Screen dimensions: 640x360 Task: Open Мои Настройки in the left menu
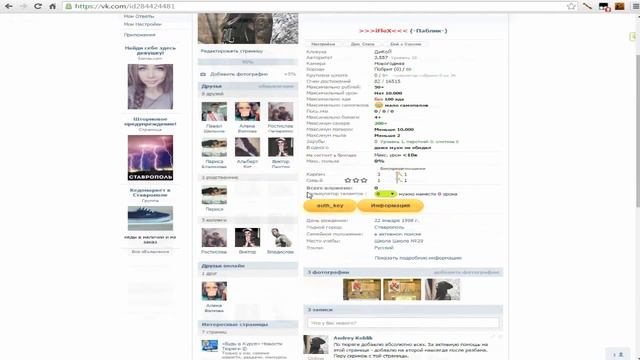143,24
